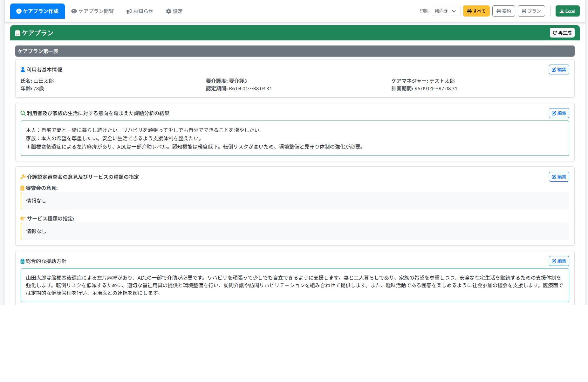Click the すべて print all button
588x382 pixels.
476,11
